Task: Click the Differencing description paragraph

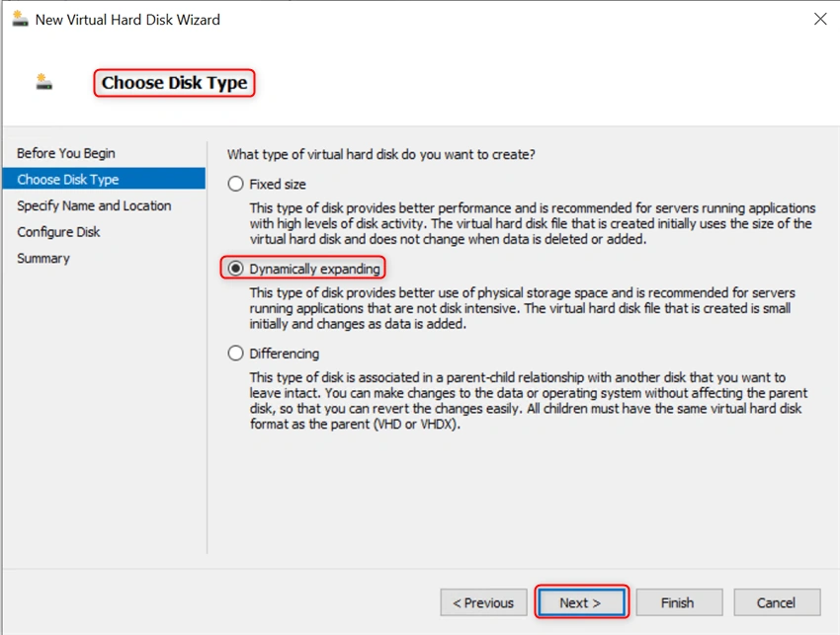Action: (529, 401)
